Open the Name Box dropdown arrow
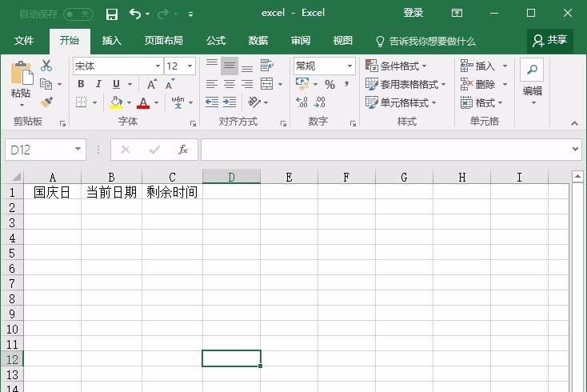Viewport: 587px width, 392px height. click(x=78, y=150)
